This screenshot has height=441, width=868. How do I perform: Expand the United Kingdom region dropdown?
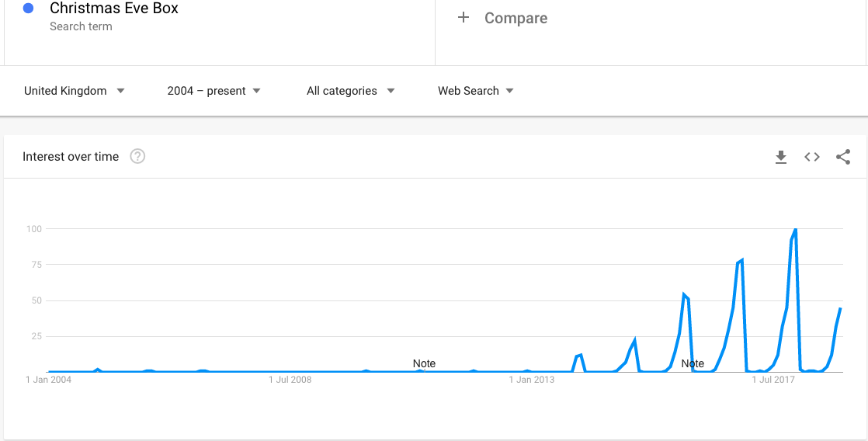point(75,91)
